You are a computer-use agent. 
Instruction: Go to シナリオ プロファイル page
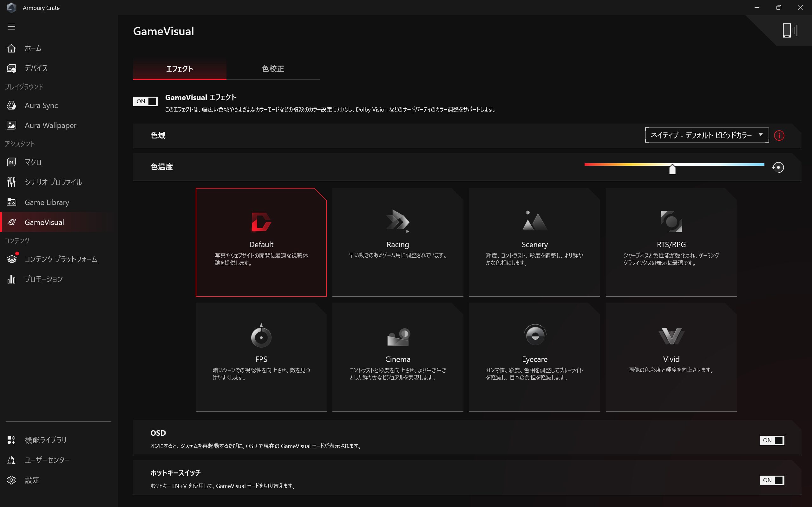53,182
